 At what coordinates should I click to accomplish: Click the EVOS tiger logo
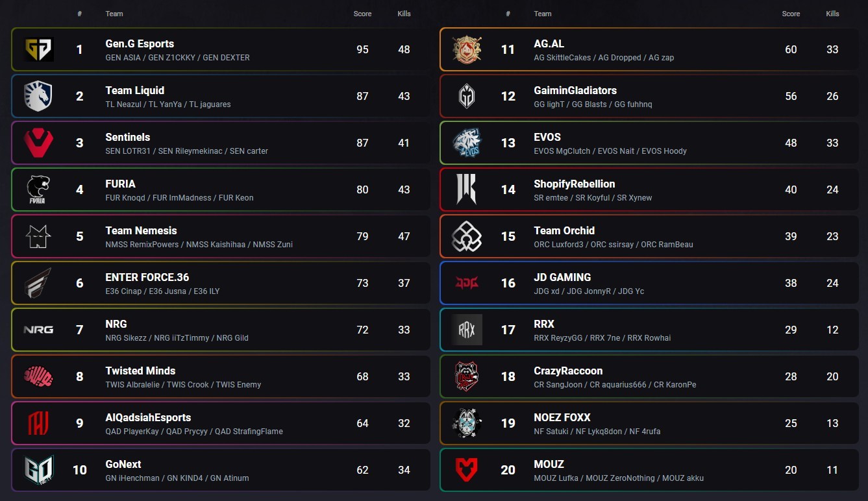pos(467,143)
